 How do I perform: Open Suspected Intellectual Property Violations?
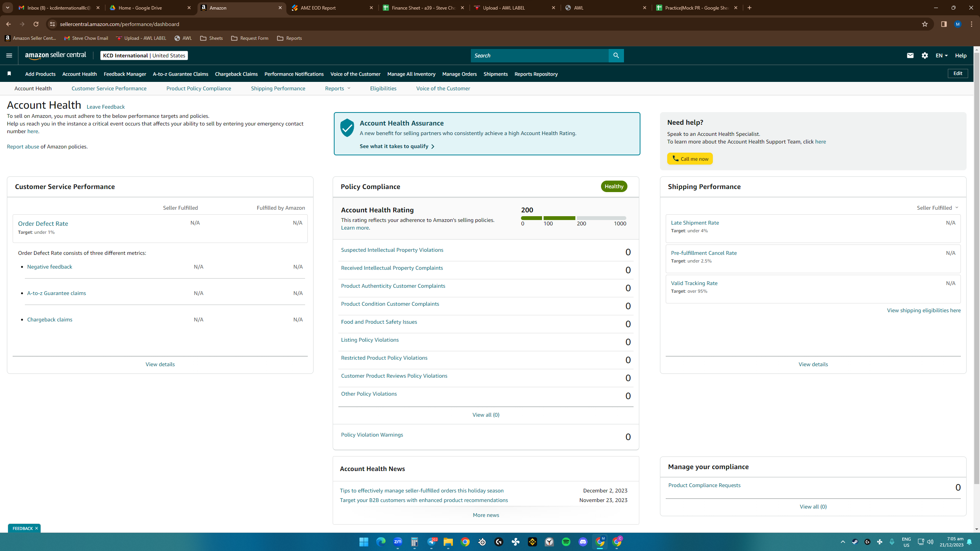392,250
